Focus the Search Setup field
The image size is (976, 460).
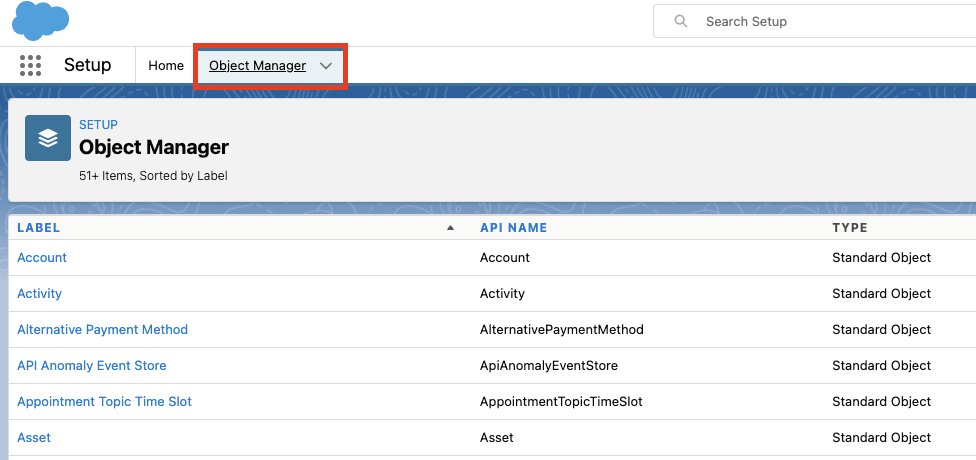[815, 22]
